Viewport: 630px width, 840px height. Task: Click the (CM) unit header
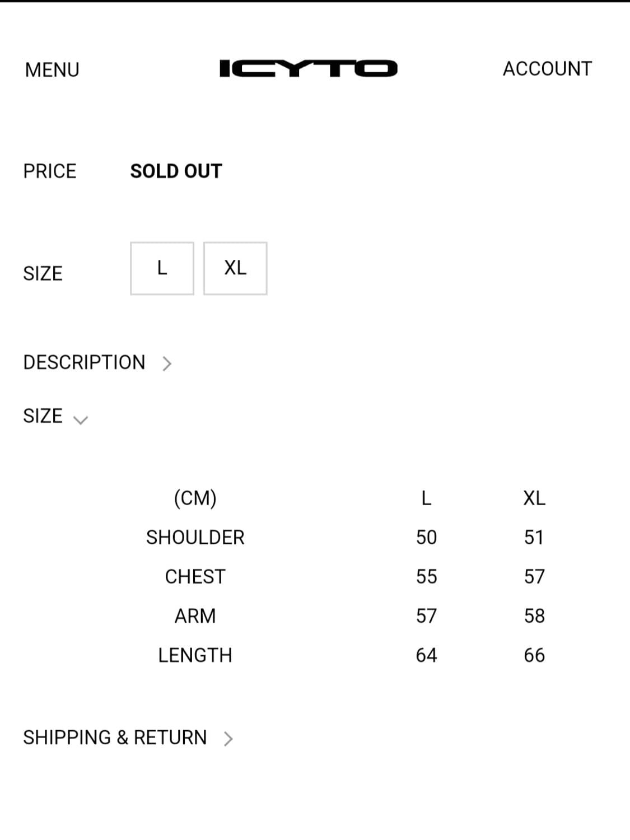click(x=195, y=498)
